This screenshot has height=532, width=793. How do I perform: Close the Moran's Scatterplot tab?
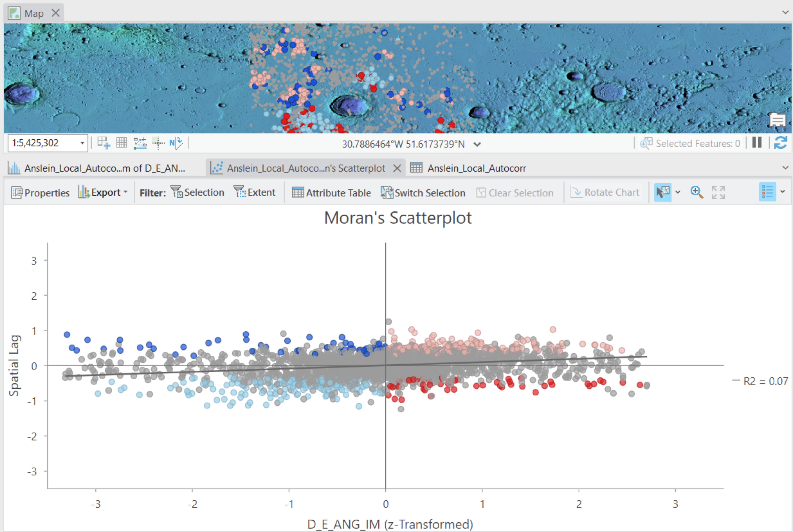397,168
